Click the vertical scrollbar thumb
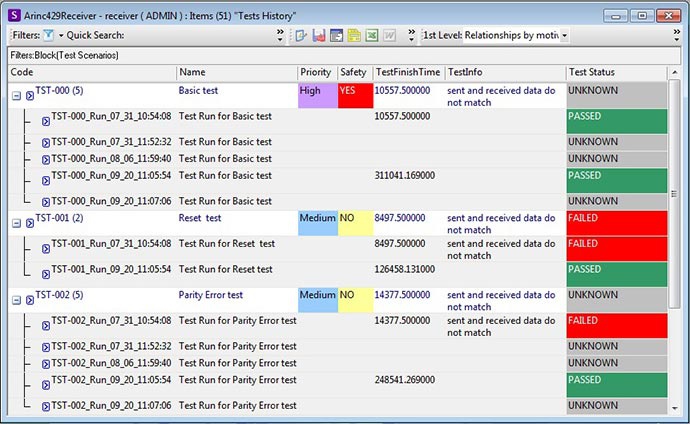The height and width of the screenshot is (424, 690). click(x=675, y=194)
